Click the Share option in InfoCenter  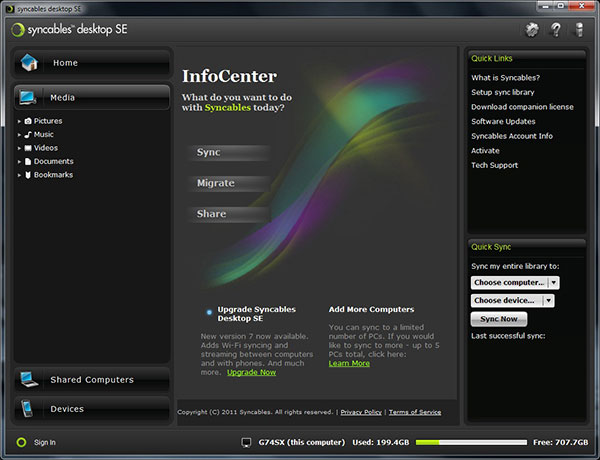point(230,214)
